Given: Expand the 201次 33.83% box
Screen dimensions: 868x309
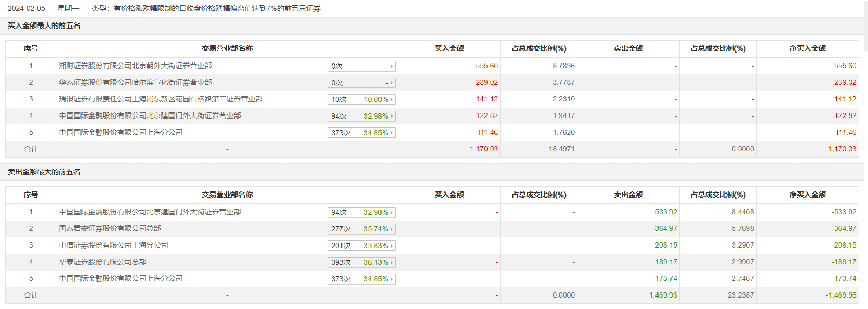Looking at the screenshot, I should (x=362, y=246).
